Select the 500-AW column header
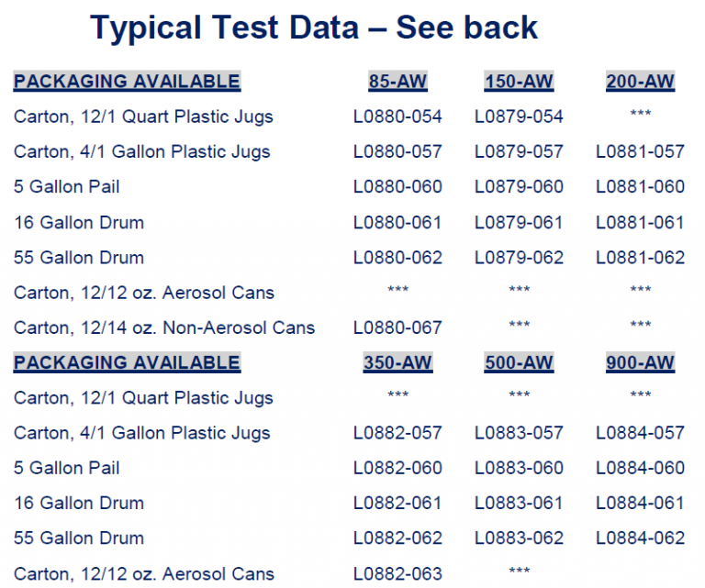 [x=519, y=362]
